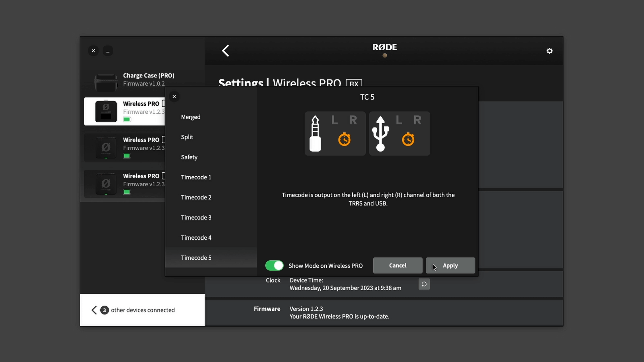Choose Timecode 1 mode
The height and width of the screenshot is (362, 644).
pyautogui.click(x=196, y=177)
